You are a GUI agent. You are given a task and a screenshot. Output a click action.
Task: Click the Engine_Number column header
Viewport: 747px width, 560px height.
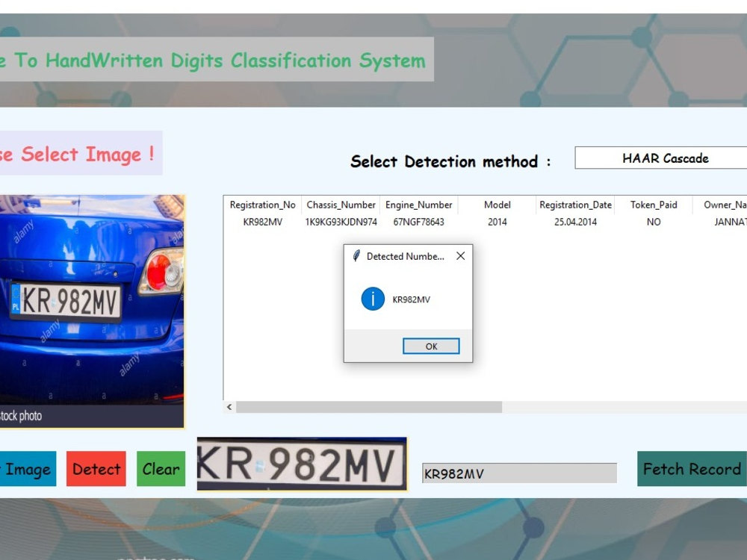[x=419, y=205]
